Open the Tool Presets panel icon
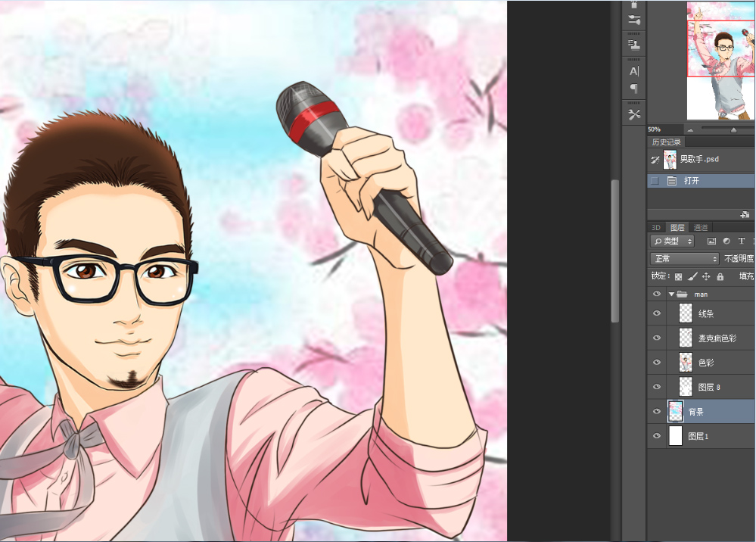 pos(634,115)
